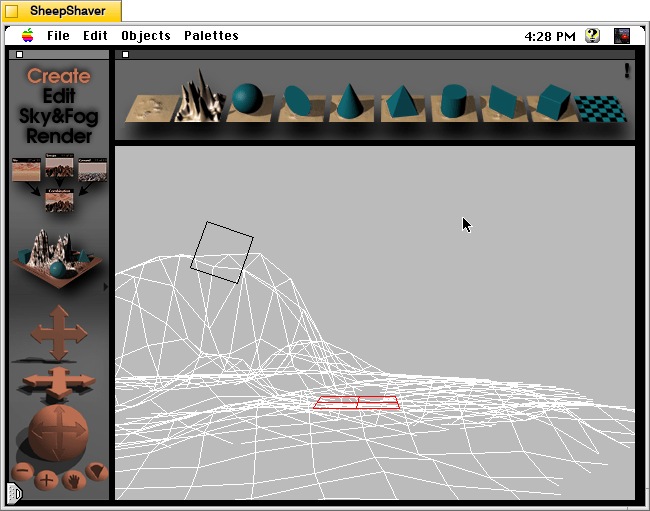Open the File menu
650x511 pixels.
coord(58,36)
